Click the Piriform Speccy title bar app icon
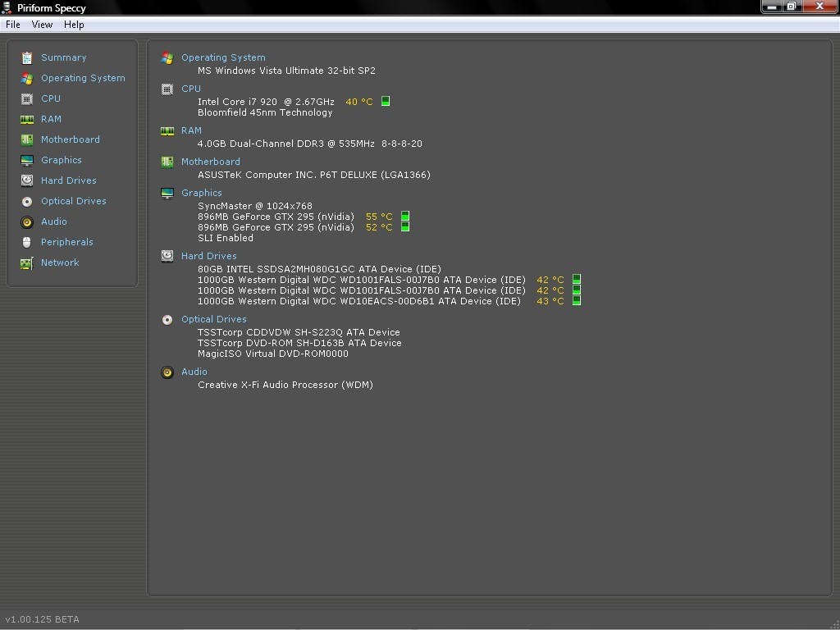The height and width of the screenshot is (630, 840). (x=7, y=7)
